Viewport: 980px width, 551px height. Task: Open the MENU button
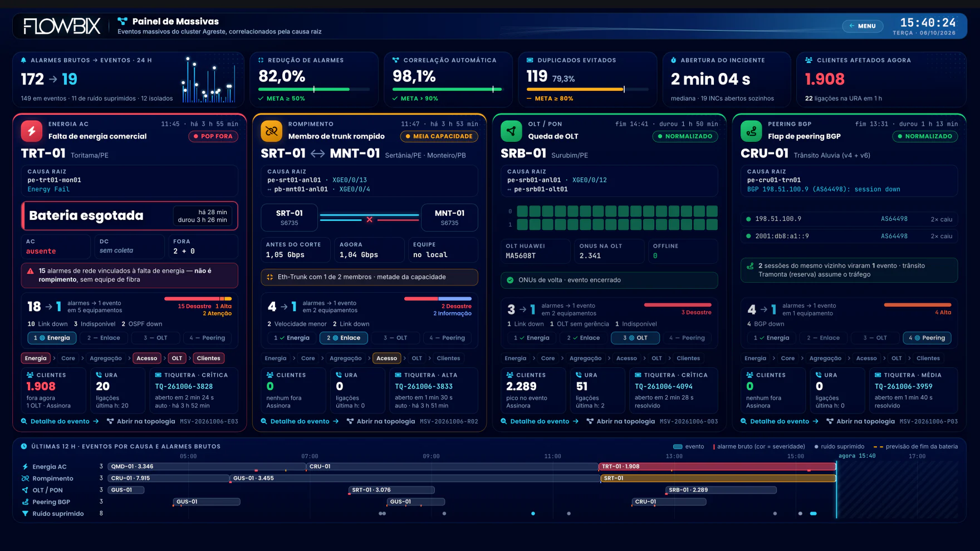click(863, 26)
